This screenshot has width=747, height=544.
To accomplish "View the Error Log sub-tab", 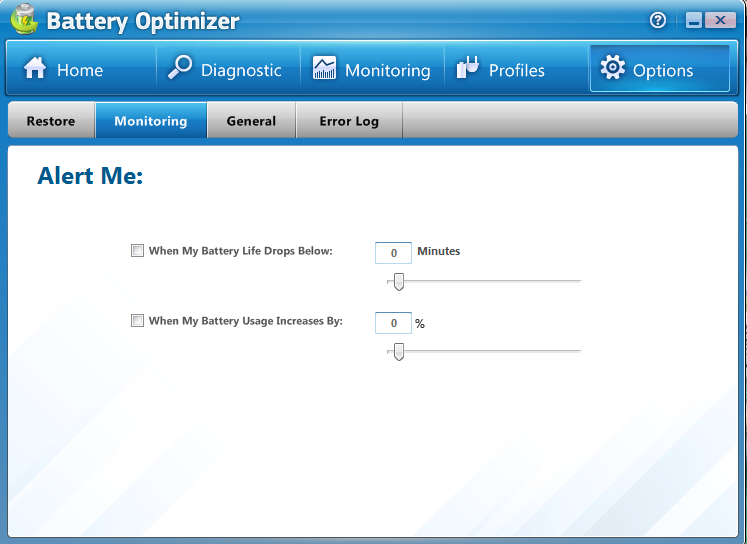I will click(349, 121).
